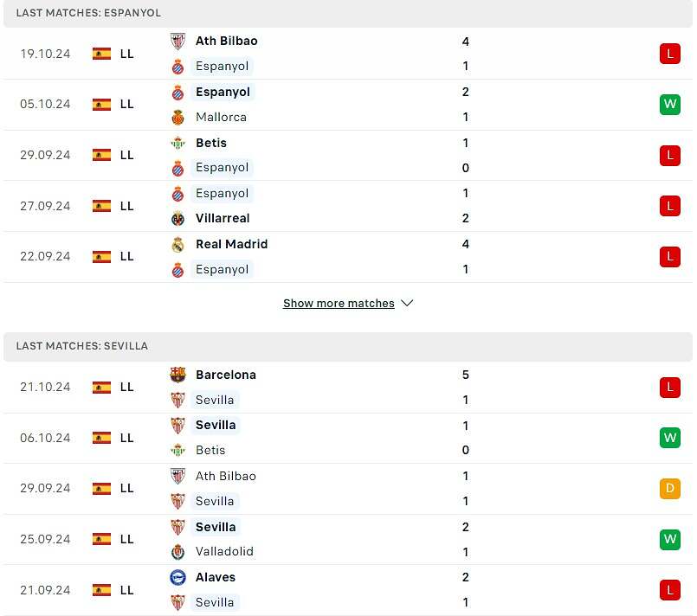Open the Sevilla vs Betis 1-0 match row
The width and height of the screenshot is (697, 616).
point(346,438)
